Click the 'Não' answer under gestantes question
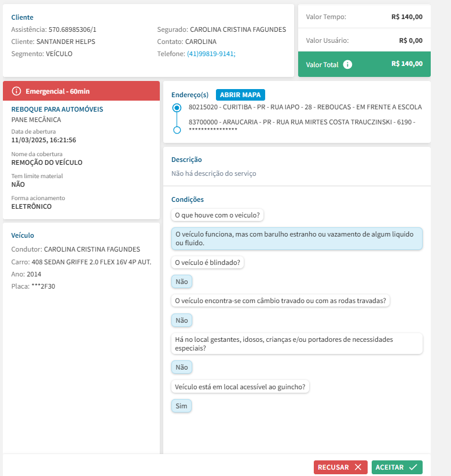451x476 pixels. 182,367
